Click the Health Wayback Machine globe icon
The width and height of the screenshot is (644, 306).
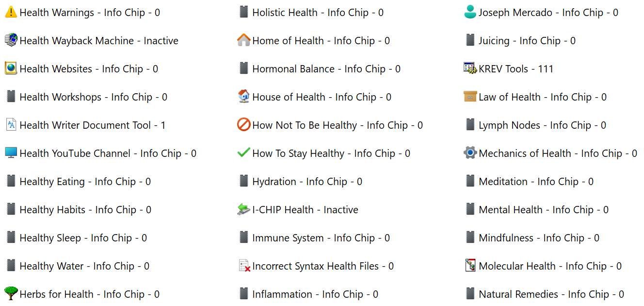pos(11,41)
